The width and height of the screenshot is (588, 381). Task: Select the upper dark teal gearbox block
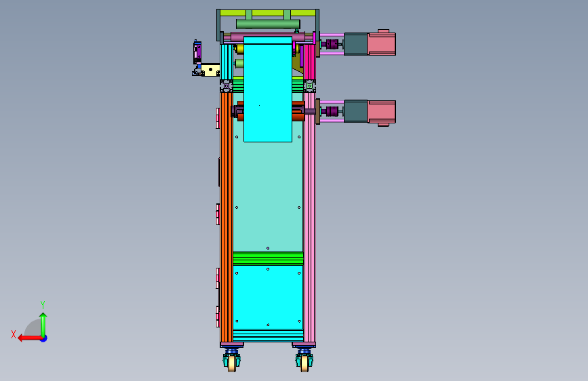tap(356, 44)
